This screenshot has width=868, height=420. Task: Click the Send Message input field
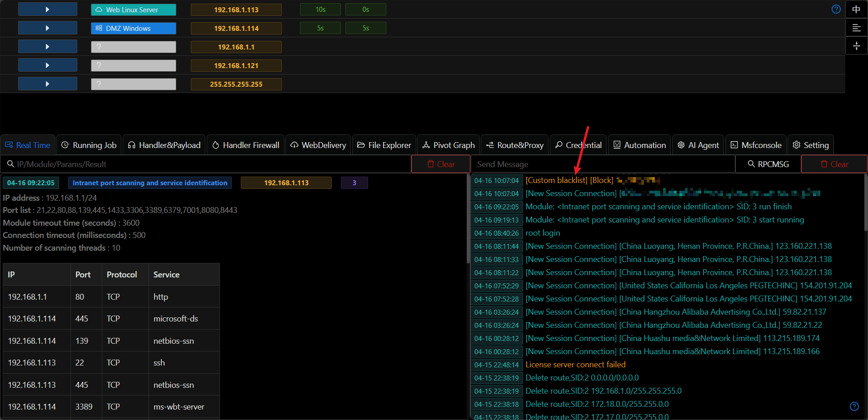click(x=603, y=164)
